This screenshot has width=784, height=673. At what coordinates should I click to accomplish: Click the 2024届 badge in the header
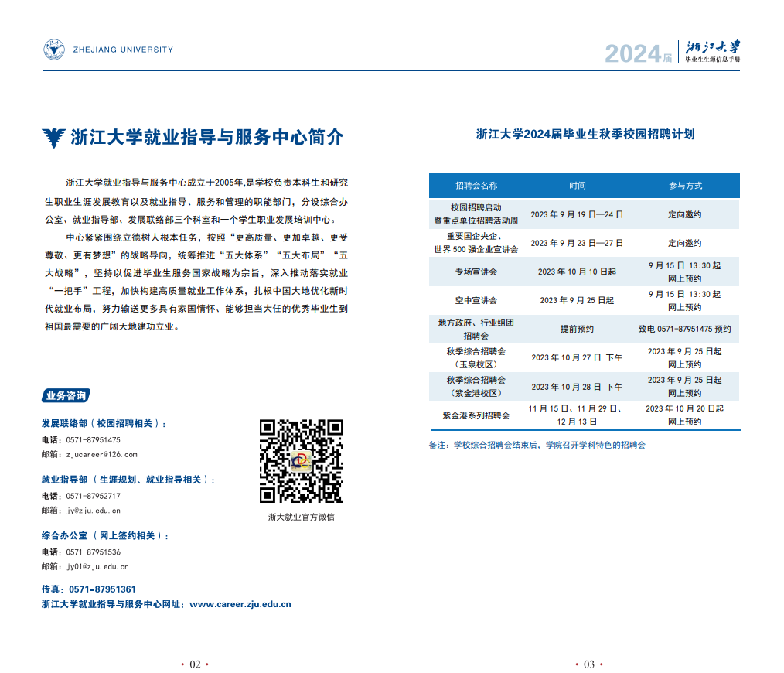[x=638, y=53]
